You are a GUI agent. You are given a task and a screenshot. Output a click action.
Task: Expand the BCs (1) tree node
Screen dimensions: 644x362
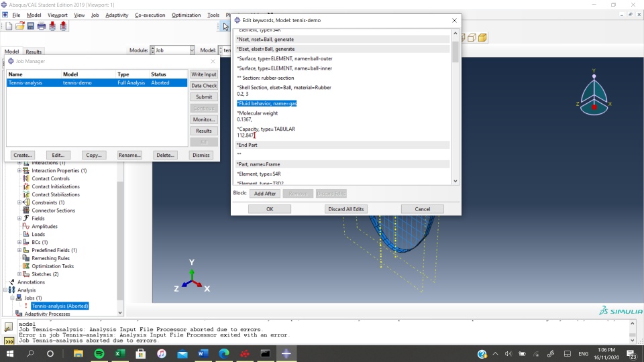pyautogui.click(x=19, y=242)
